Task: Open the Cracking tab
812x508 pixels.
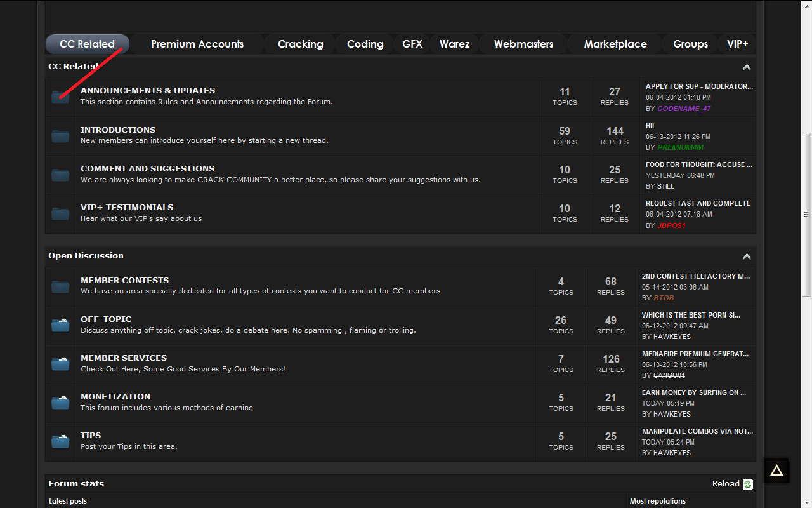Action: [x=301, y=44]
